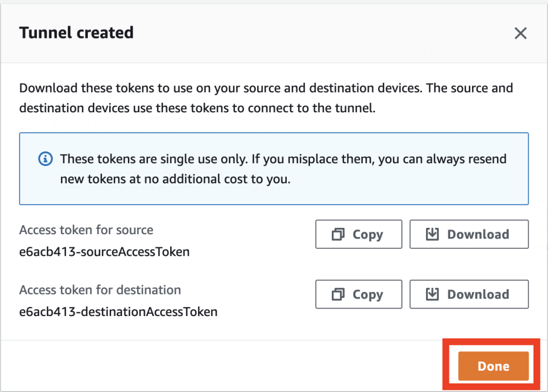Select the e6acb413-sourceAccessToken text
Image resolution: width=548 pixels, height=392 pixels.
pos(104,251)
